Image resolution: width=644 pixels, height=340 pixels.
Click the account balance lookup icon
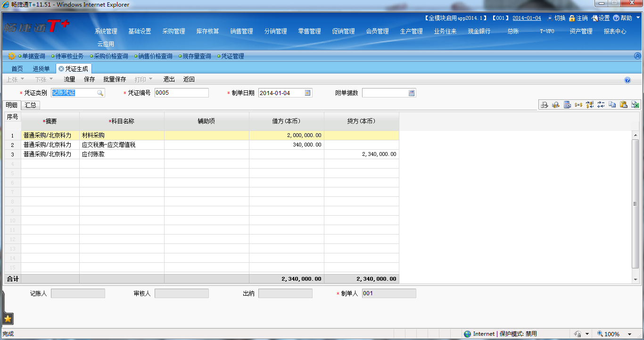[x=556, y=105]
